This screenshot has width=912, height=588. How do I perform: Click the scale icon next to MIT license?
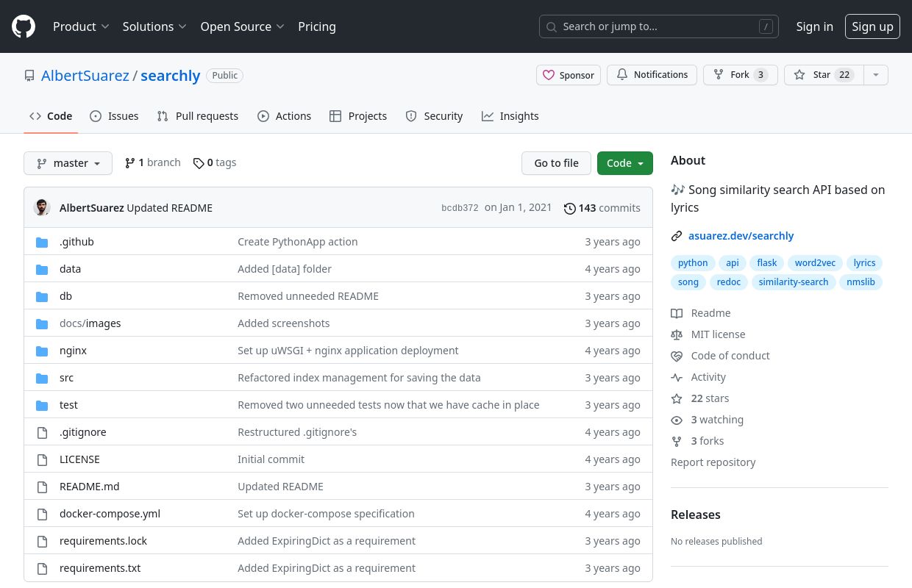[677, 334]
